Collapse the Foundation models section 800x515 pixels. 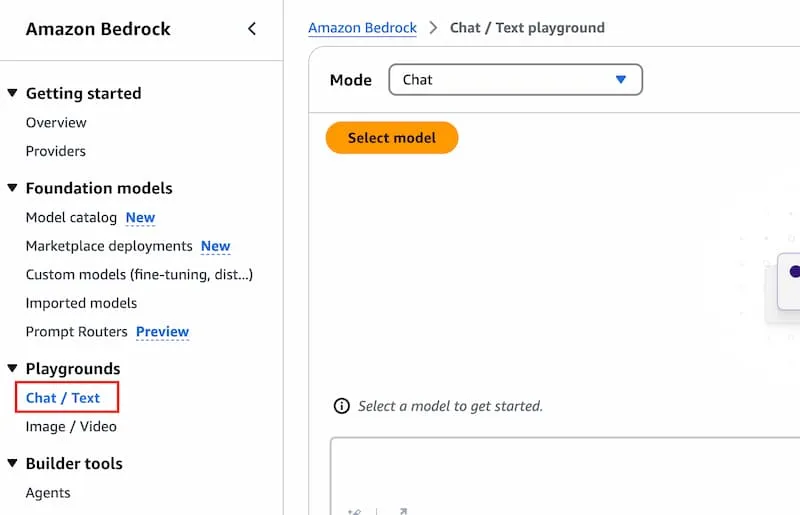pyautogui.click(x=13, y=188)
